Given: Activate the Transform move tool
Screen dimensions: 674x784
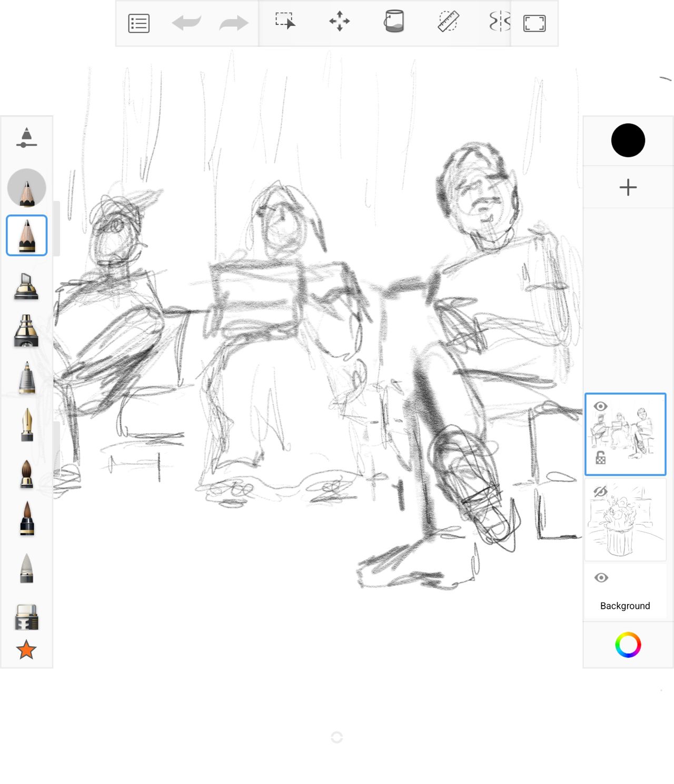Looking at the screenshot, I should click(x=340, y=22).
